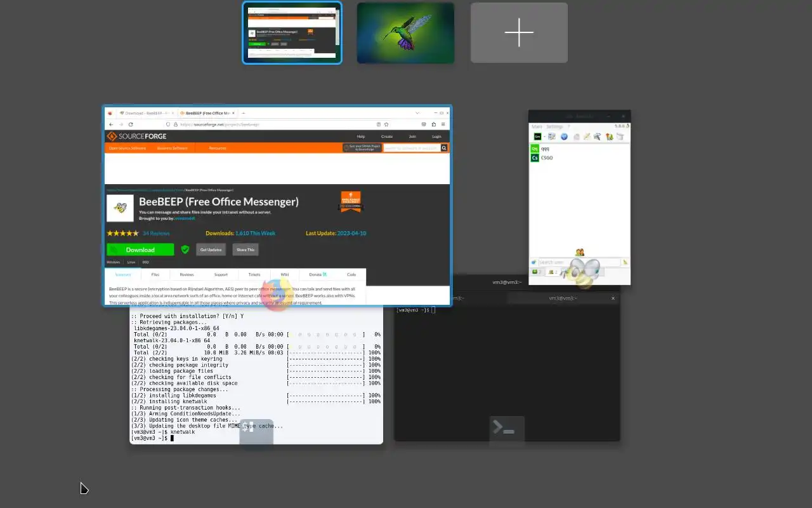Click the BeeBEEP bee project logo
Viewport: 812px width, 508px height.
coord(120,208)
